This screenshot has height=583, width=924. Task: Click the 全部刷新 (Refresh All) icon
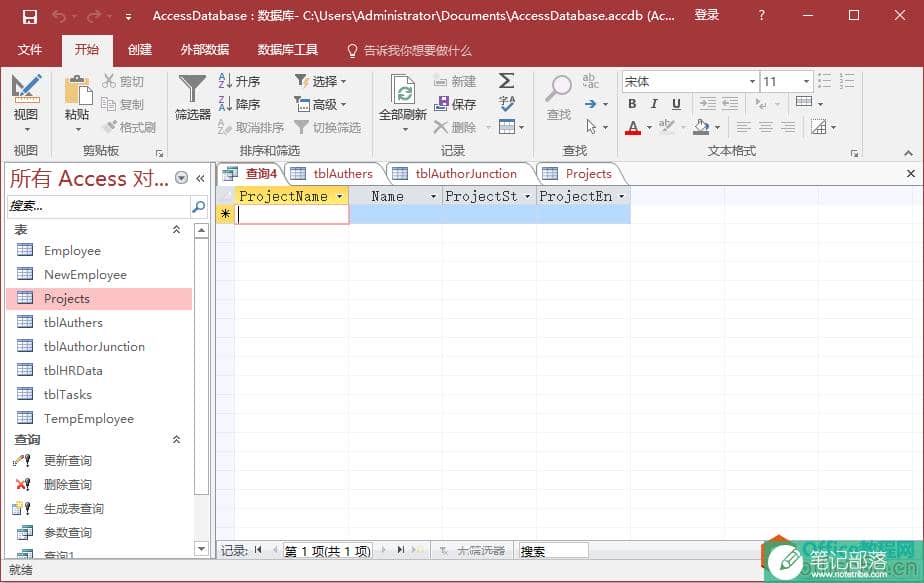(x=403, y=90)
